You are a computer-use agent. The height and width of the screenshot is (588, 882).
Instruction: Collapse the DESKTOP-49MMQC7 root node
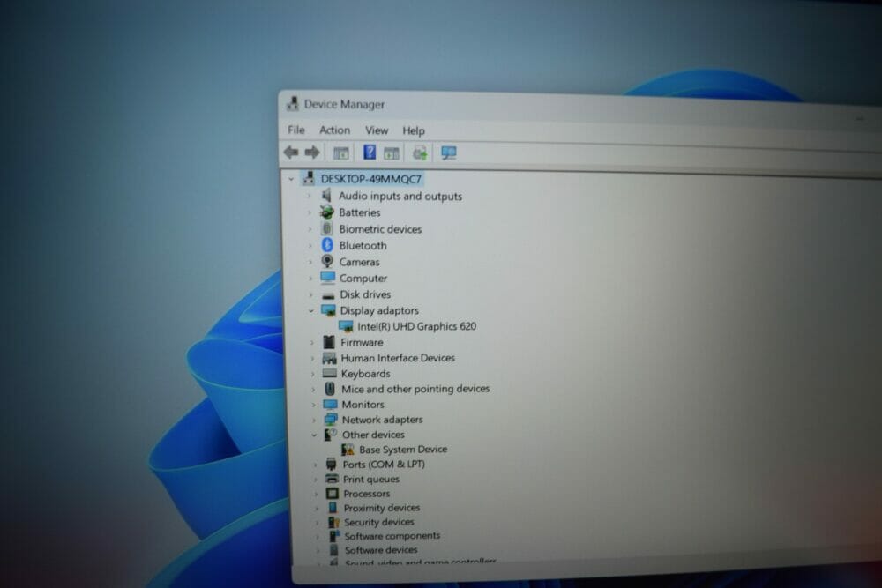pos(291,179)
